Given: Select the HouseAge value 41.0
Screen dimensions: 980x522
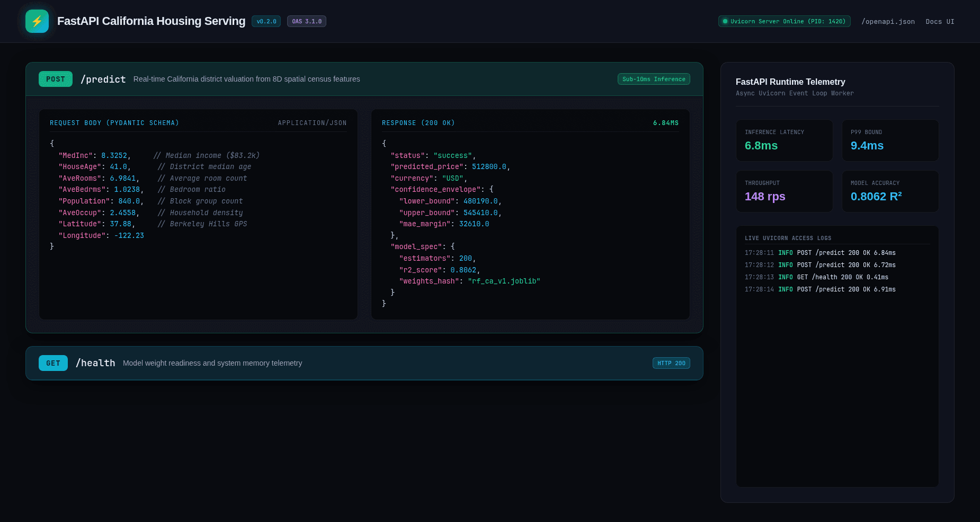Looking at the screenshot, I should coord(119,167).
